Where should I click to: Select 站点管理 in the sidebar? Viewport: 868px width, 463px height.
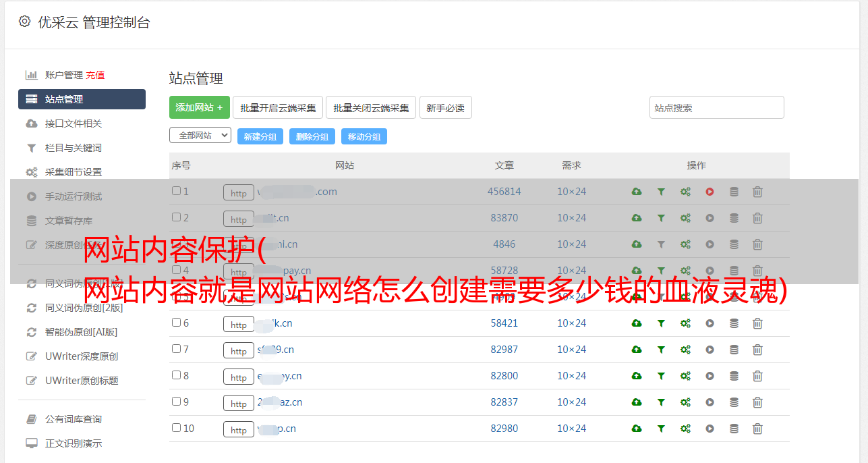(x=82, y=99)
